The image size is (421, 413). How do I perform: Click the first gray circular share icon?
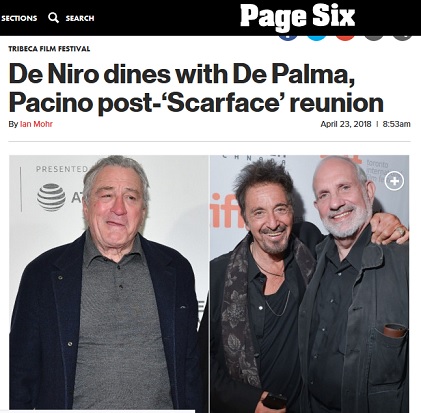coord(374,37)
